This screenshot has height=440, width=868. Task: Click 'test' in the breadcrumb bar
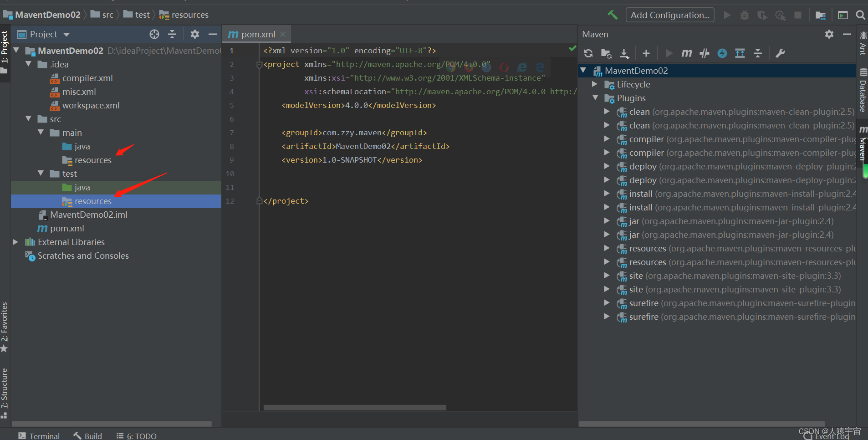click(142, 15)
